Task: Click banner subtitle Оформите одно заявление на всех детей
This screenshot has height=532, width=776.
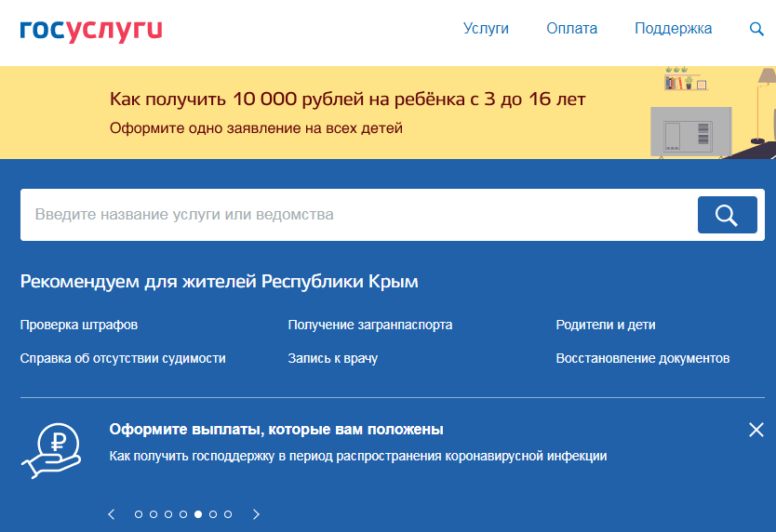Action: click(256, 128)
